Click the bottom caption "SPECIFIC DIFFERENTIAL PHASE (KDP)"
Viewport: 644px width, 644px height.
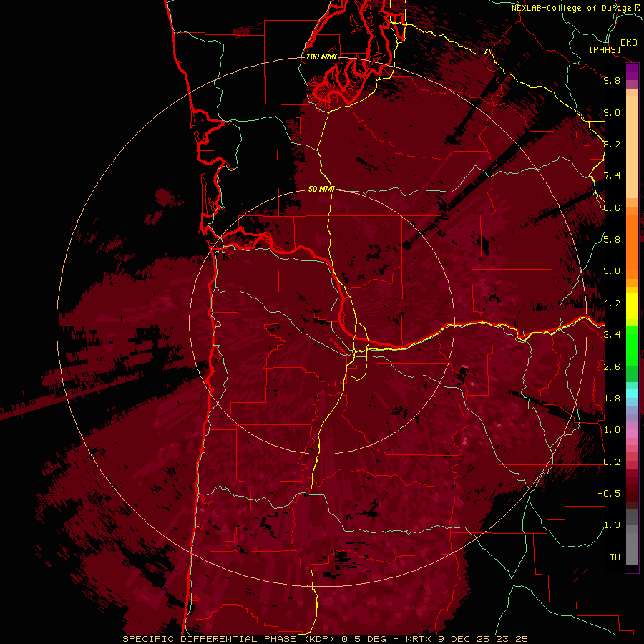229,639
